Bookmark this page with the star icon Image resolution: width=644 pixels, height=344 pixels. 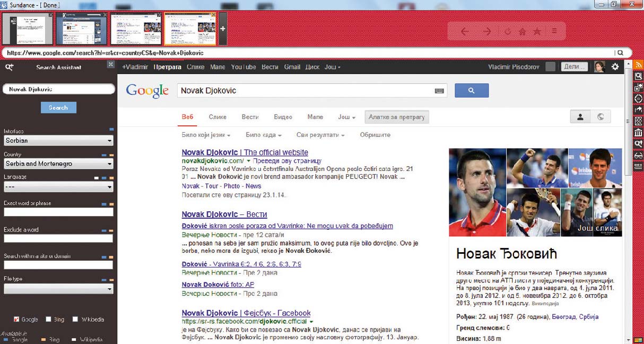[x=537, y=32]
